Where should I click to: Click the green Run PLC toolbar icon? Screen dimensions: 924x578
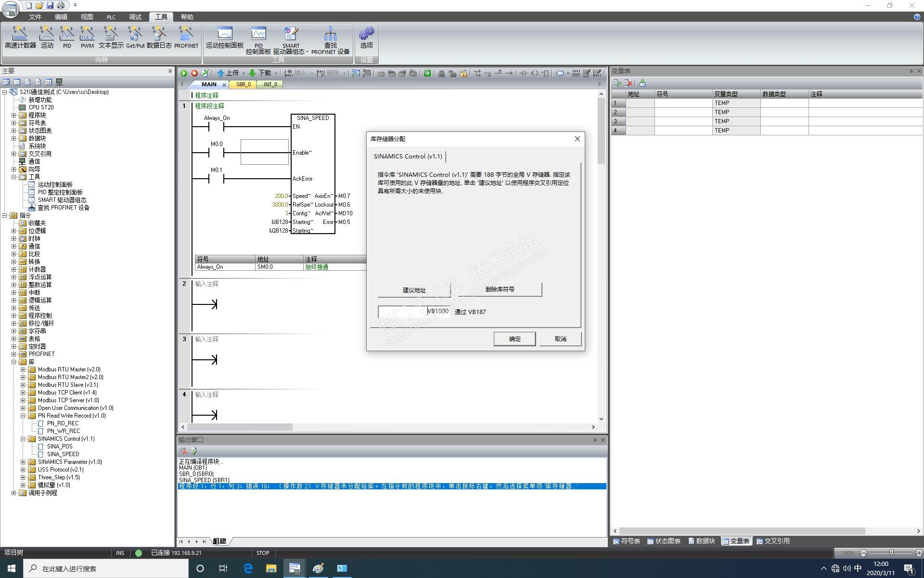pos(184,73)
